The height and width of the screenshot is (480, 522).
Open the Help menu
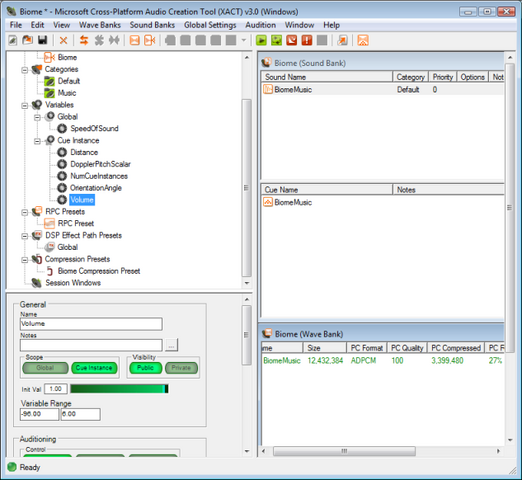tap(331, 25)
